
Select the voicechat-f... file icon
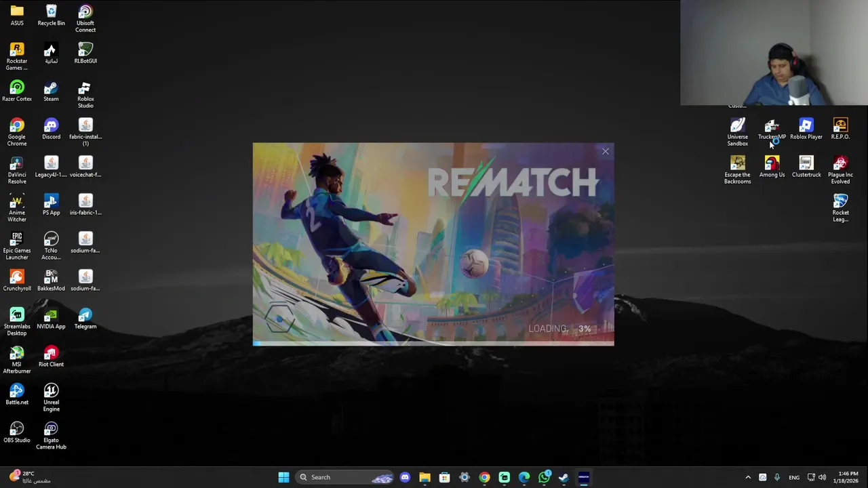(85, 167)
